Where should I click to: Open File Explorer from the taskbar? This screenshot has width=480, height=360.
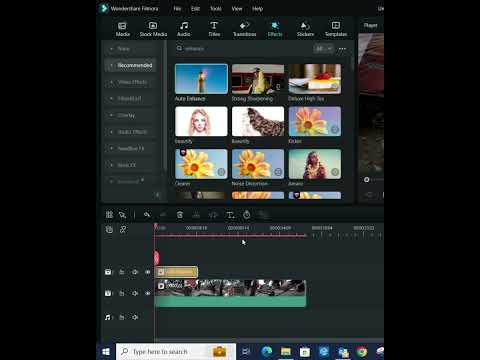[286, 352]
